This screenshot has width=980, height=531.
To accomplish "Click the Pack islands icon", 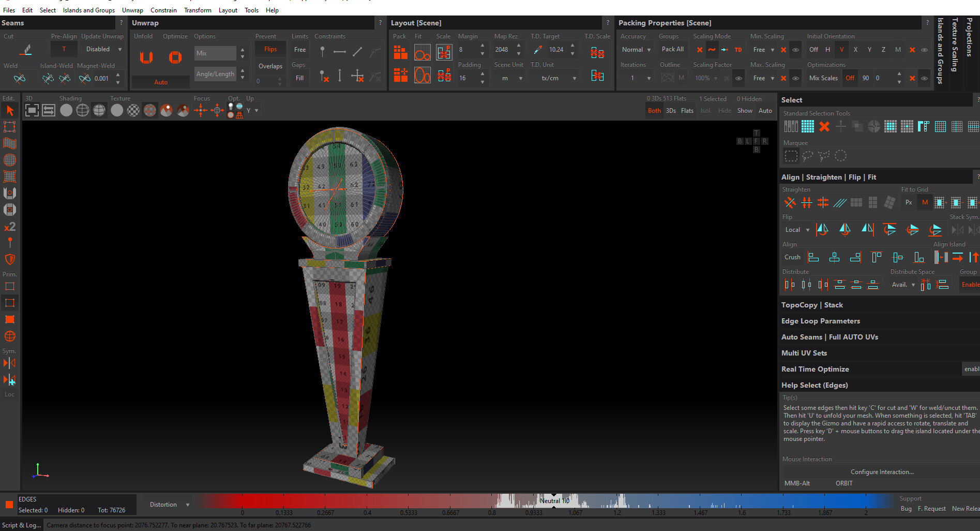I will [400, 52].
